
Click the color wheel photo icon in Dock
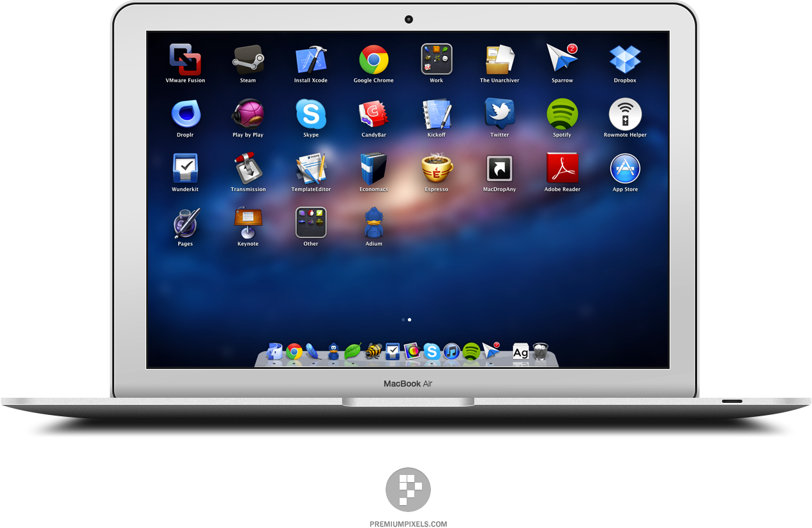(x=412, y=351)
